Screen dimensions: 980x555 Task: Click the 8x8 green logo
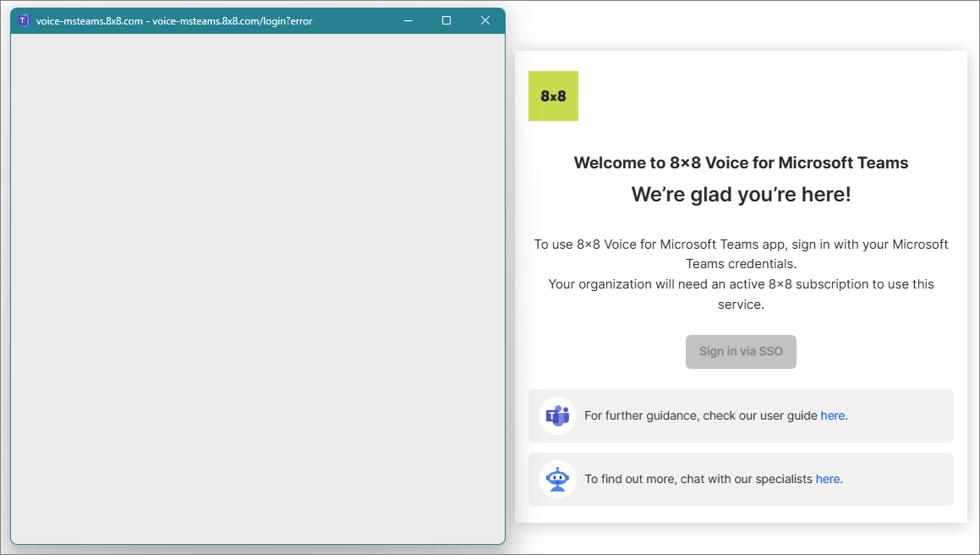coord(553,96)
